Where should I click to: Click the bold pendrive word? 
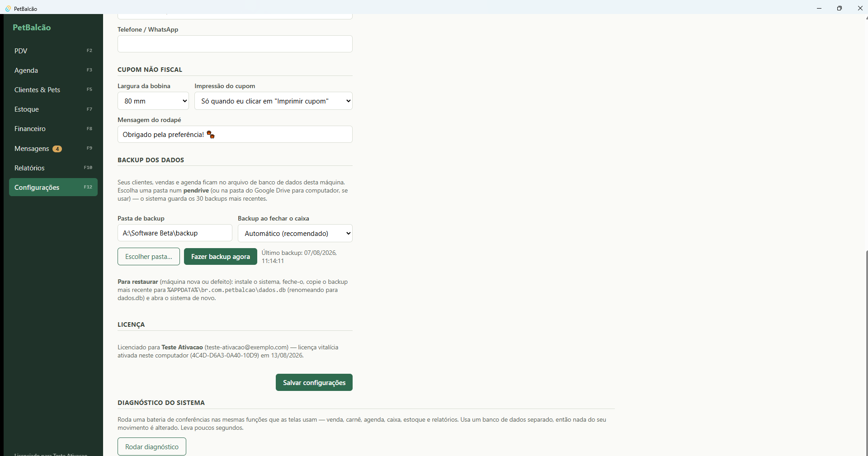(x=196, y=191)
